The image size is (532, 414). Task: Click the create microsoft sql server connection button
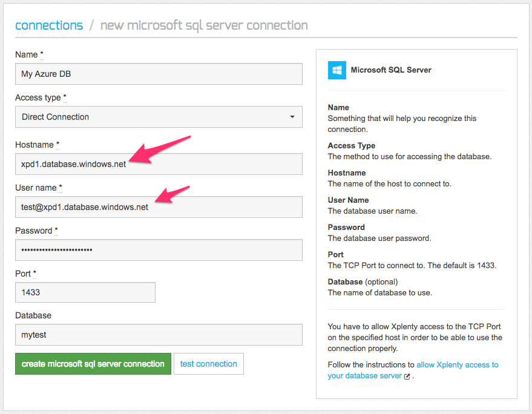93,364
